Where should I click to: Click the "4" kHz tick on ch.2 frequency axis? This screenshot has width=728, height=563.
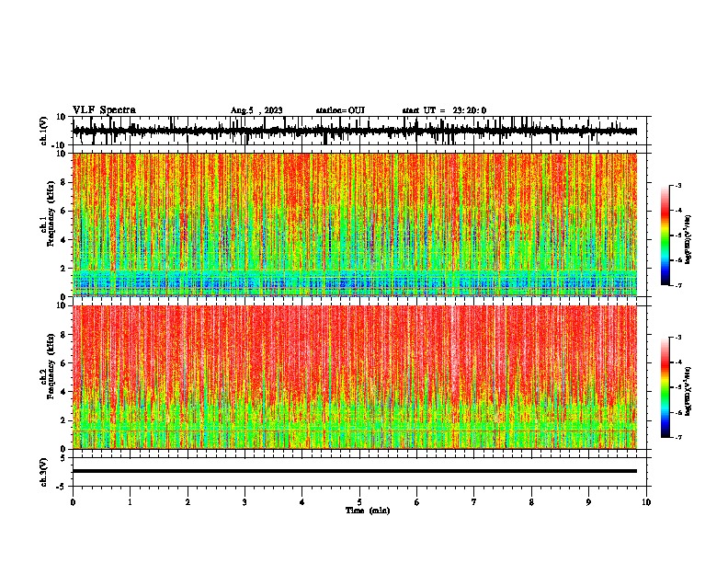(63, 392)
